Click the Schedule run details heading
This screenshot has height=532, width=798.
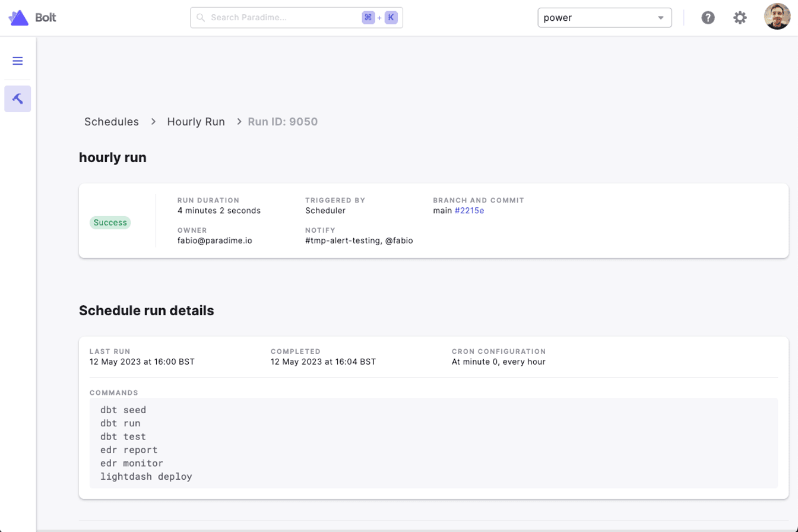click(147, 311)
